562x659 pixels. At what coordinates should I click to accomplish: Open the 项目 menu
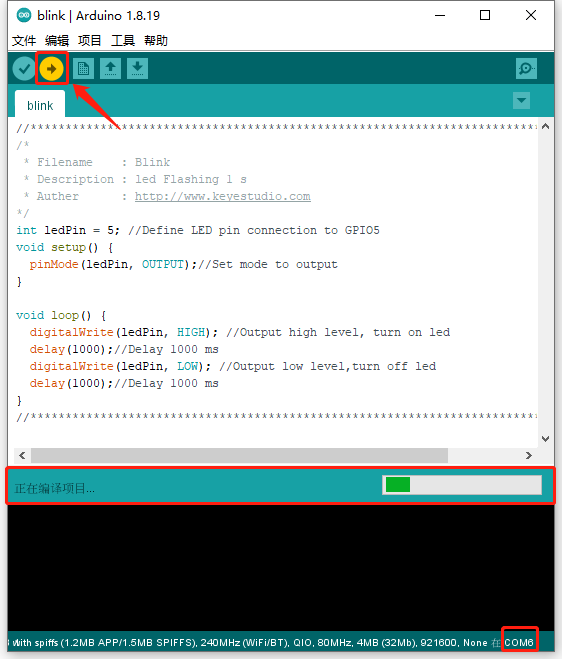90,41
